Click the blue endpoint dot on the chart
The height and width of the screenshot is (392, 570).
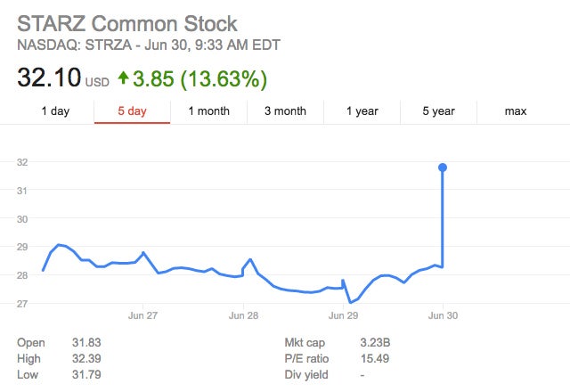point(443,167)
